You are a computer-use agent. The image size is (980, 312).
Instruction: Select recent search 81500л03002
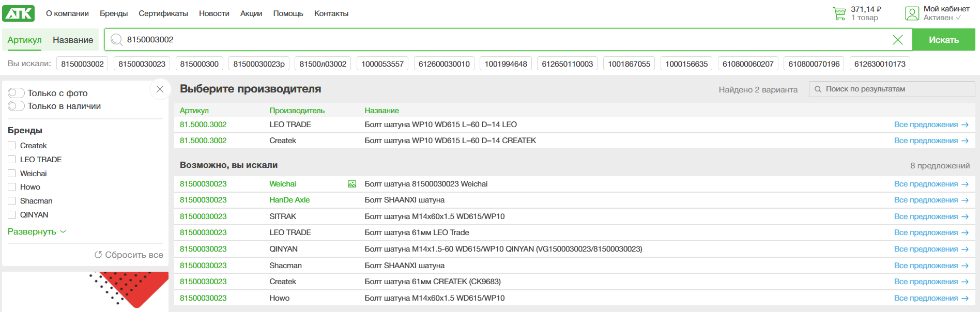pos(323,64)
